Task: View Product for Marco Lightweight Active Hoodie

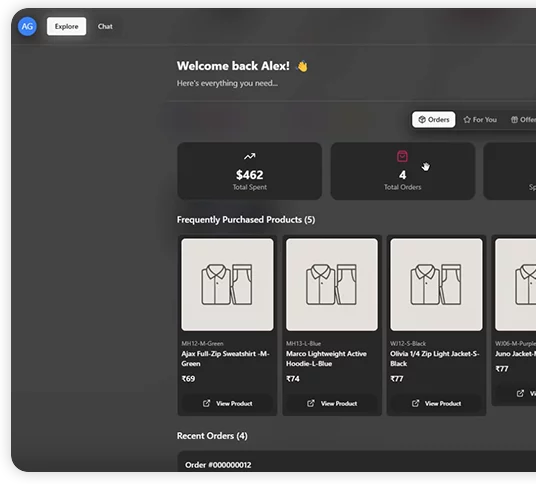Action: click(x=332, y=403)
